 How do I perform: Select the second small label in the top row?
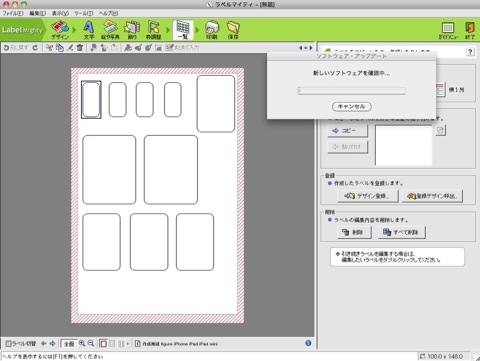tap(118, 100)
